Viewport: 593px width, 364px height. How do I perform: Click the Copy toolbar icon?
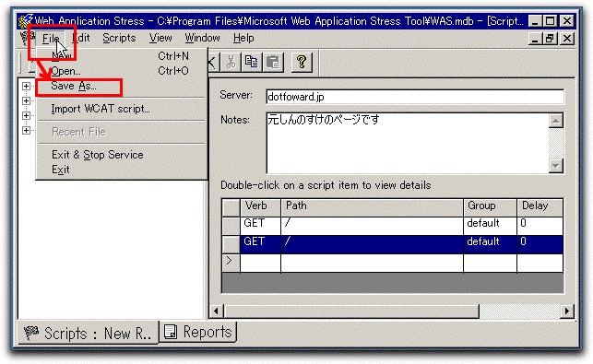(x=251, y=62)
